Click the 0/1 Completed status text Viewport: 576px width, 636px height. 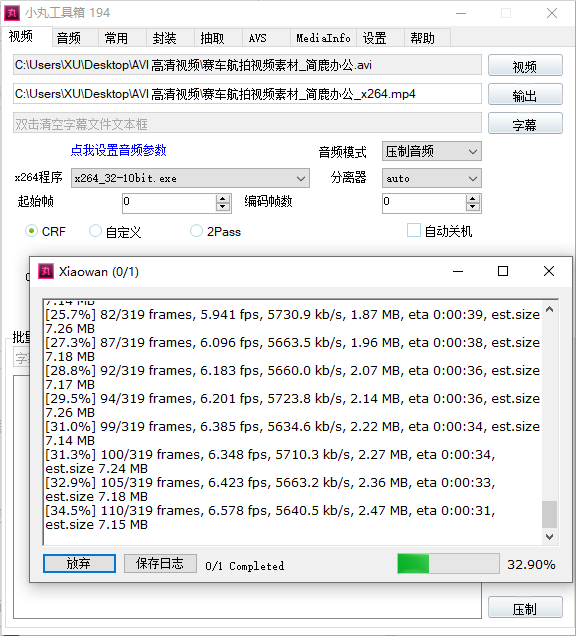click(245, 566)
